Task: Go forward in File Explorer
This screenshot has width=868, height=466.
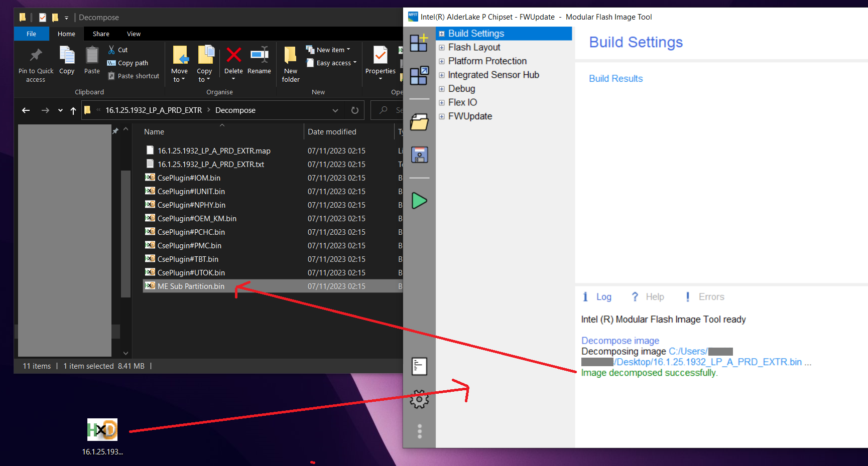Action: point(45,110)
